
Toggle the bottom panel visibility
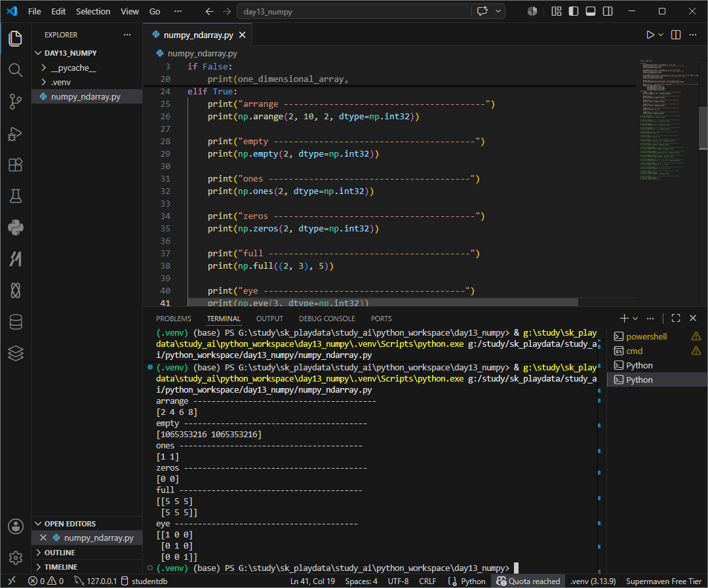click(x=591, y=11)
